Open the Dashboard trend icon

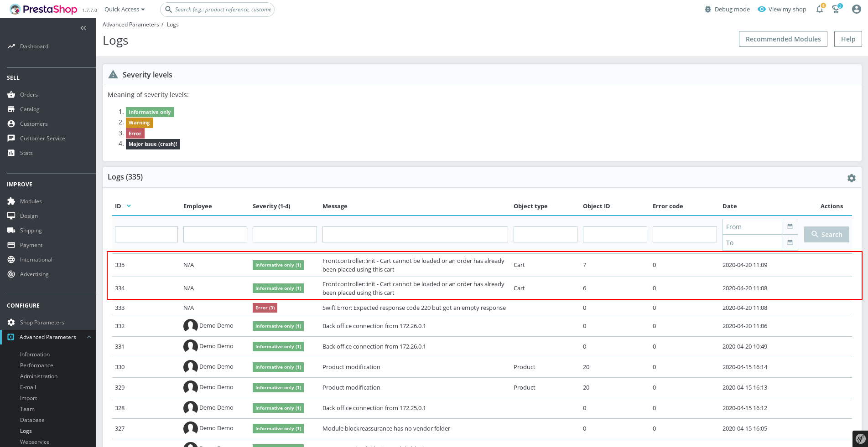click(x=11, y=46)
